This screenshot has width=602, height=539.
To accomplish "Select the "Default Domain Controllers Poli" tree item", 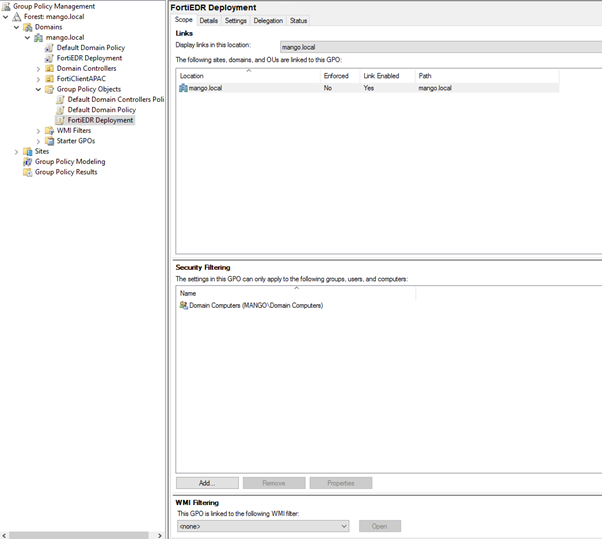I will [x=116, y=99].
